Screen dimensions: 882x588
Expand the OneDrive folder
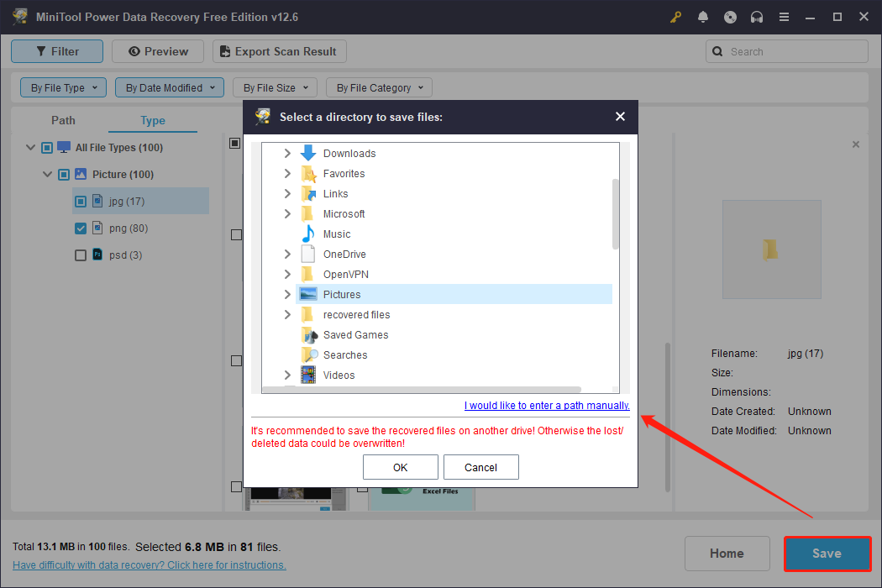point(287,254)
